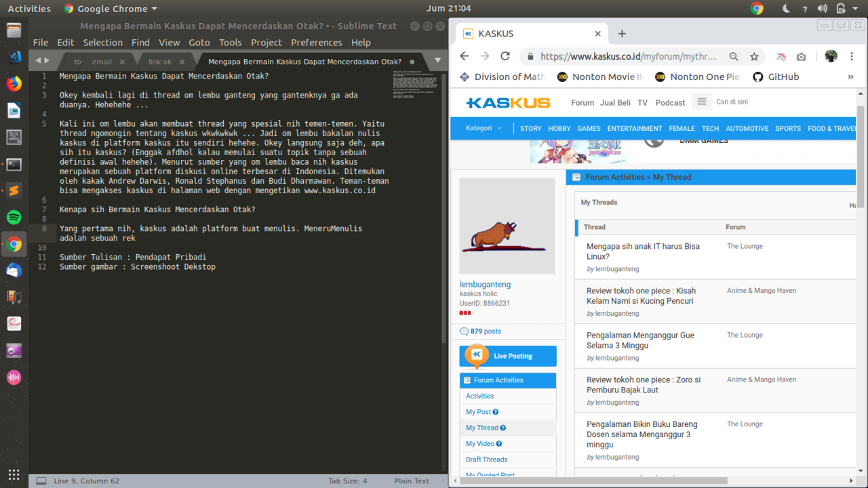Go back in Chrome

coord(465,56)
